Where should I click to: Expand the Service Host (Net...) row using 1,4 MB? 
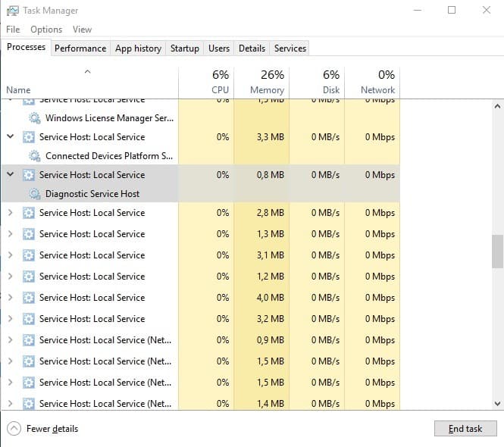pos(11,404)
